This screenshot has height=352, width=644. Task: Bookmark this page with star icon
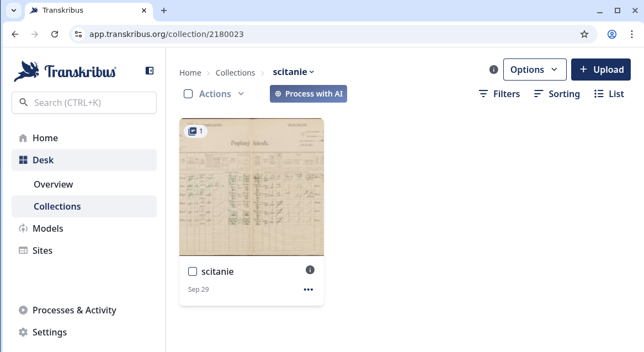[x=584, y=34]
